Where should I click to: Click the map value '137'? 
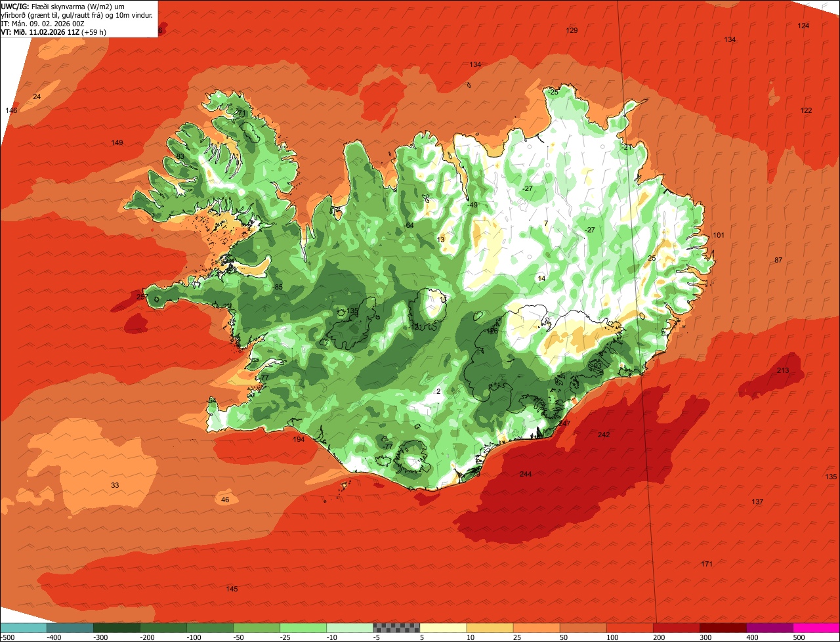click(x=757, y=502)
